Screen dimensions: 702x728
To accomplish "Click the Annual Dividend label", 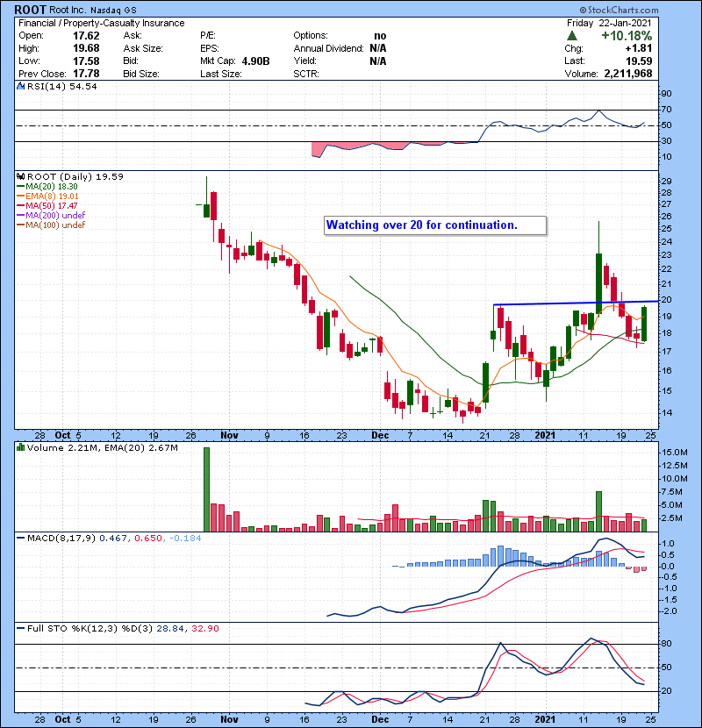I will (x=328, y=48).
